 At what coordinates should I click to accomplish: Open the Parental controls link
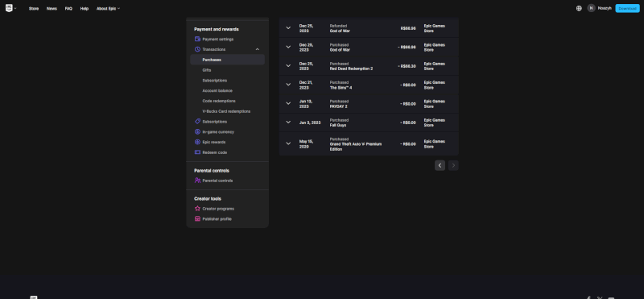point(217,181)
